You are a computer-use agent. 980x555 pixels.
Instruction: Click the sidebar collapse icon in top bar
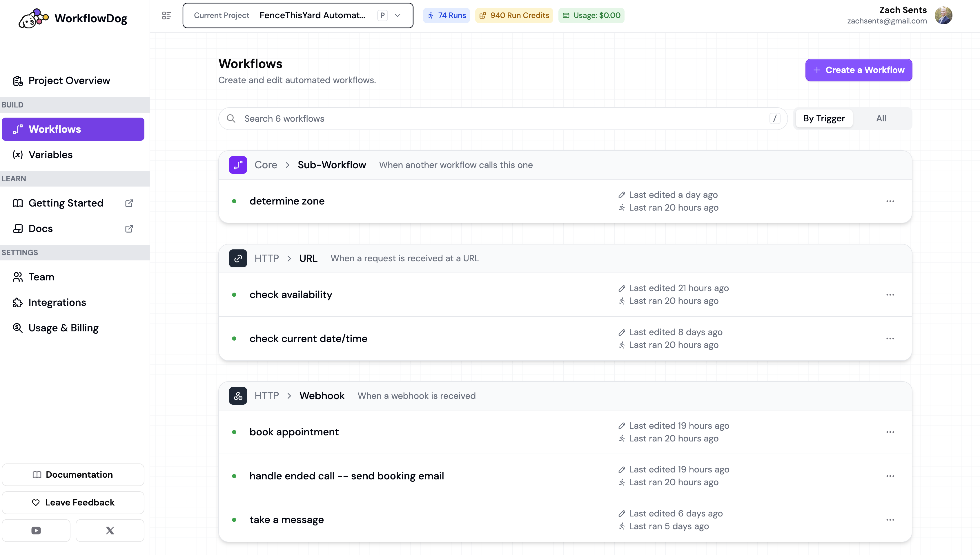(166, 15)
